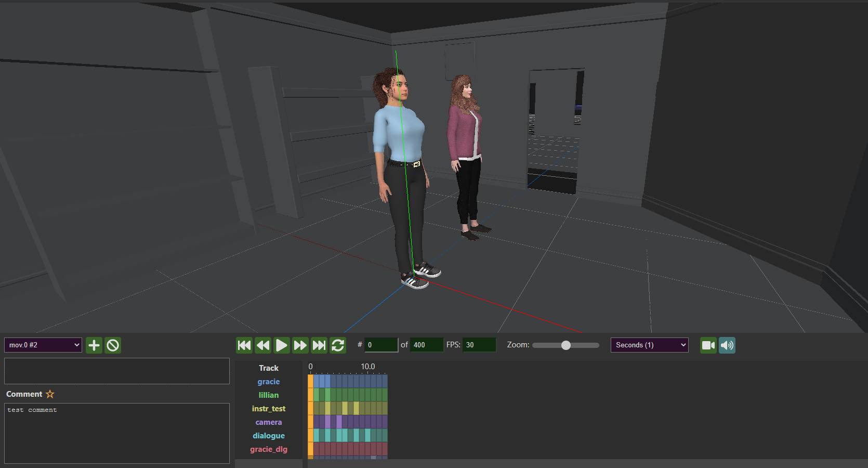
Task: Start playback with the play button
Action: [281, 345]
